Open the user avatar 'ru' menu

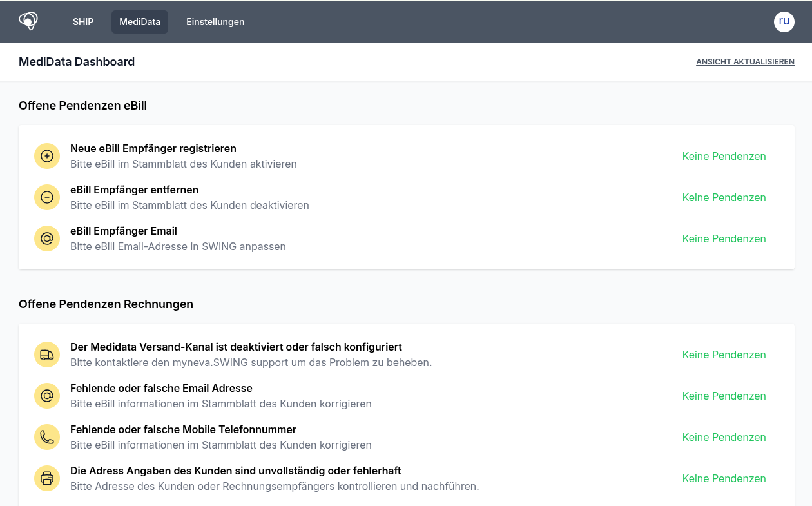[x=784, y=21]
